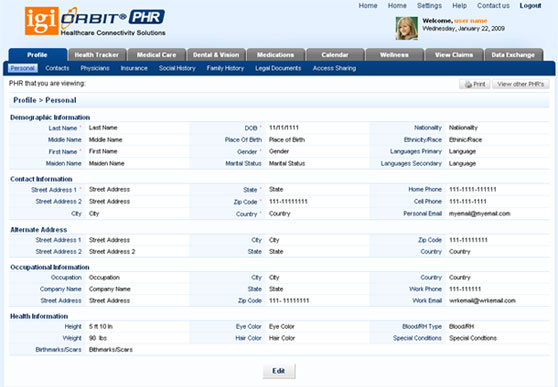
Task: Click the Marital Status value
Action: (287, 163)
